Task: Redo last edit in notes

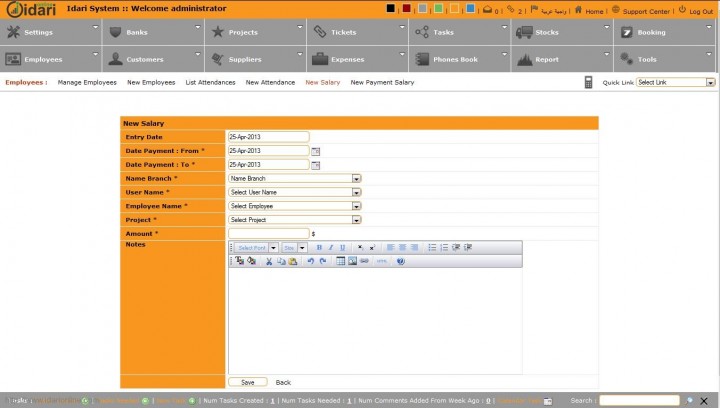Action: pos(323,261)
